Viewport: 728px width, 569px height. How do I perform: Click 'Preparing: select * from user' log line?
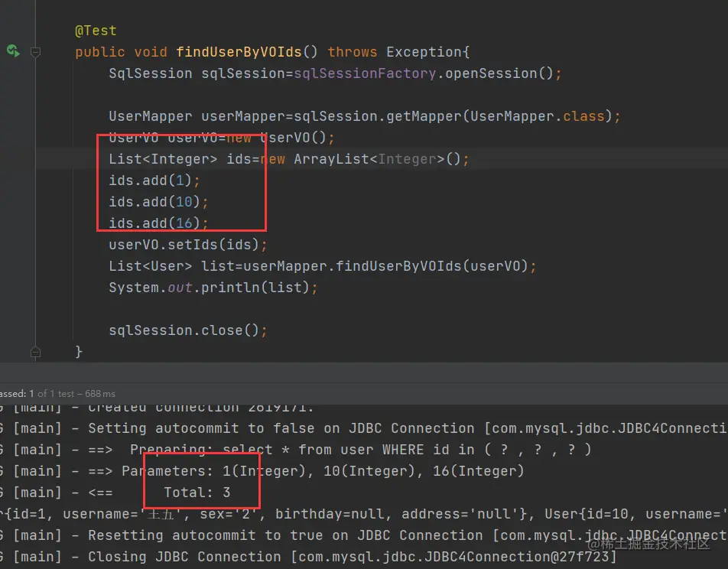click(x=296, y=450)
